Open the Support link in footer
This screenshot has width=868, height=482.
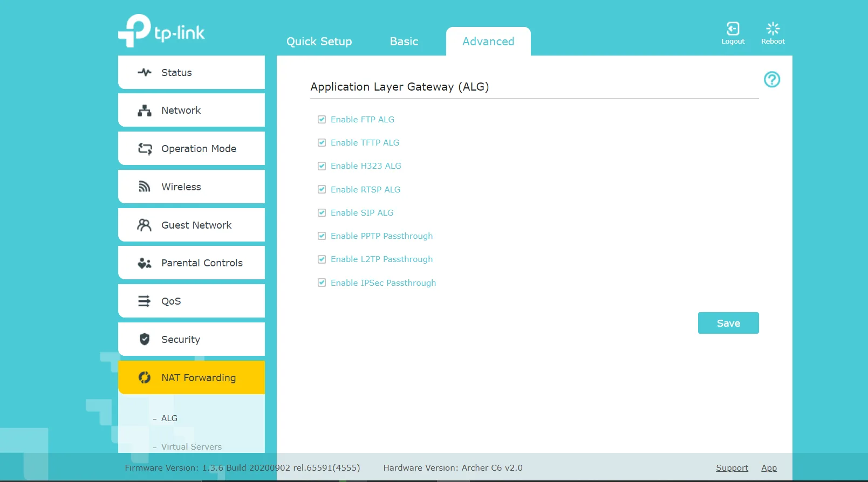[x=732, y=468]
